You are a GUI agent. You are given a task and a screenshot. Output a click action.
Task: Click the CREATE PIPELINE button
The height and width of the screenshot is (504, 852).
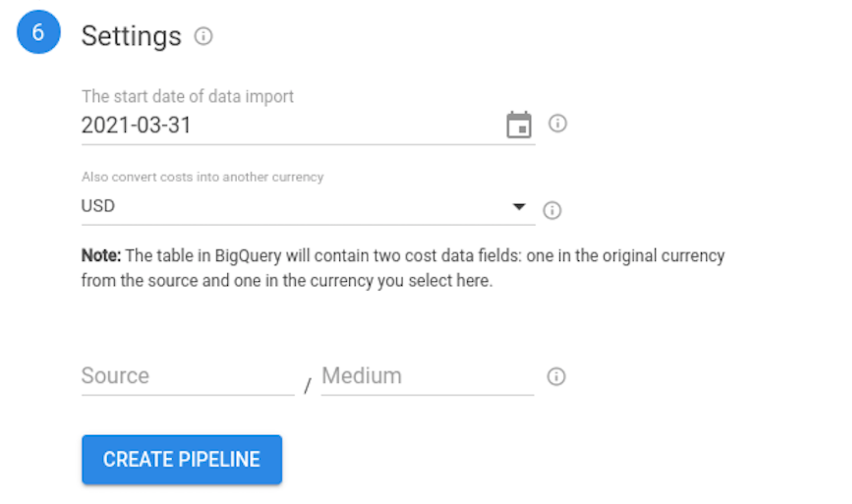182,460
